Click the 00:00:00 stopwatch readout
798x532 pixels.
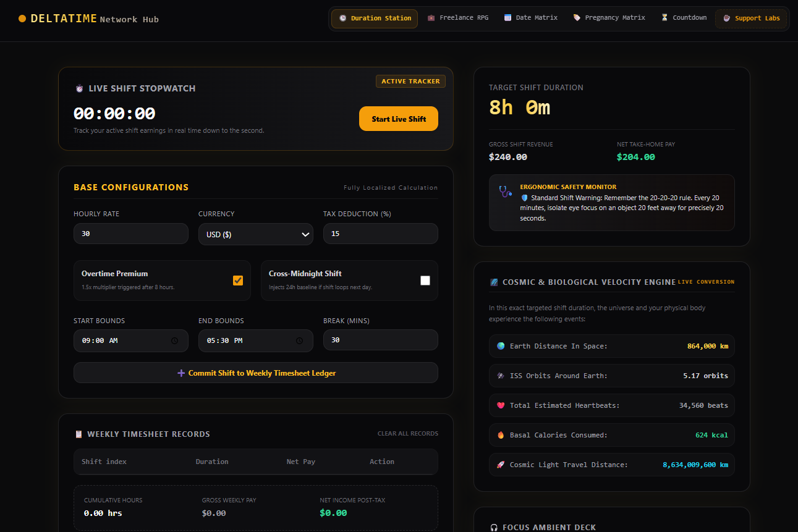114,114
